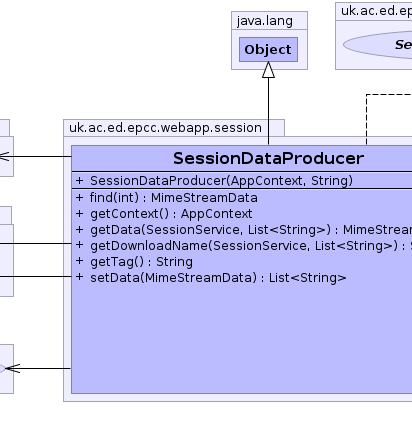Click the plus visibility marker beside find(int)
The image size is (412, 439).
click(x=79, y=197)
